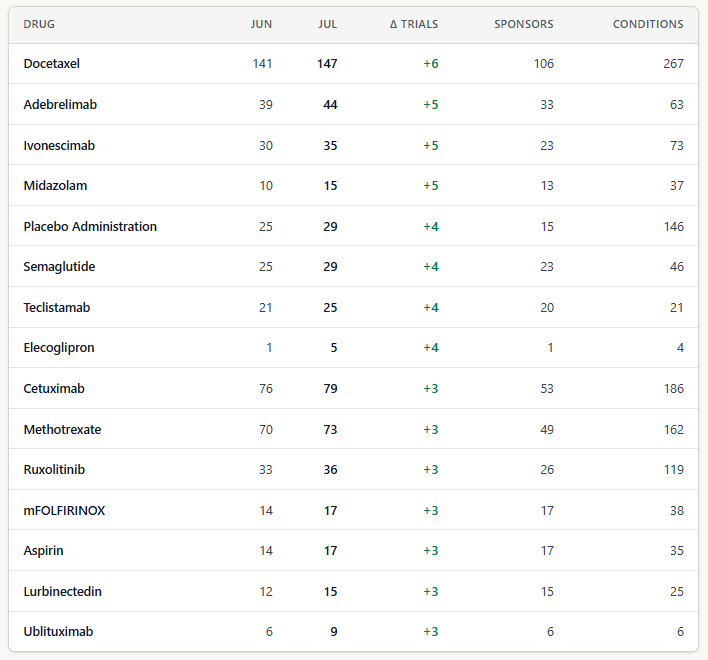Select the Placebo Administration row name
The height and width of the screenshot is (660, 708).
point(90,227)
